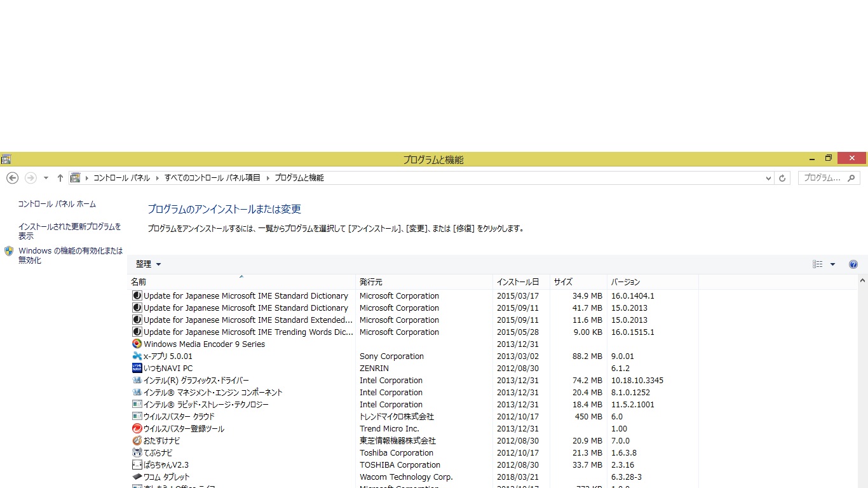The image size is (868, 488).
Task: Select 東芝情報機器株式会社 publisher cell
Action: pyautogui.click(x=398, y=441)
